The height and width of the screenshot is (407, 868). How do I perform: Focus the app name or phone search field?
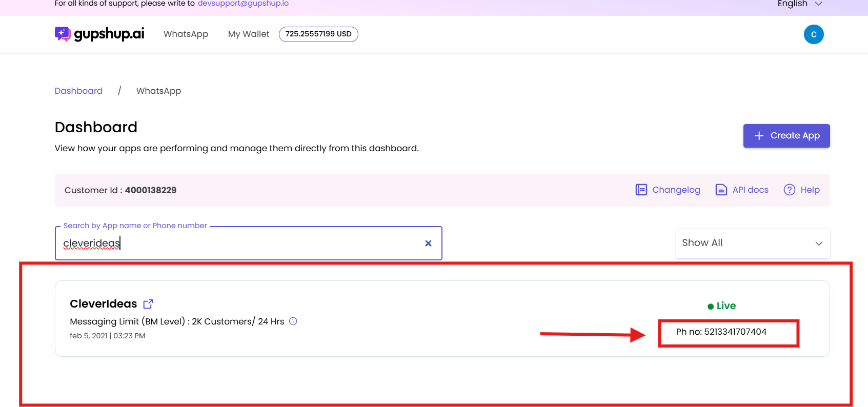coord(241,243)
